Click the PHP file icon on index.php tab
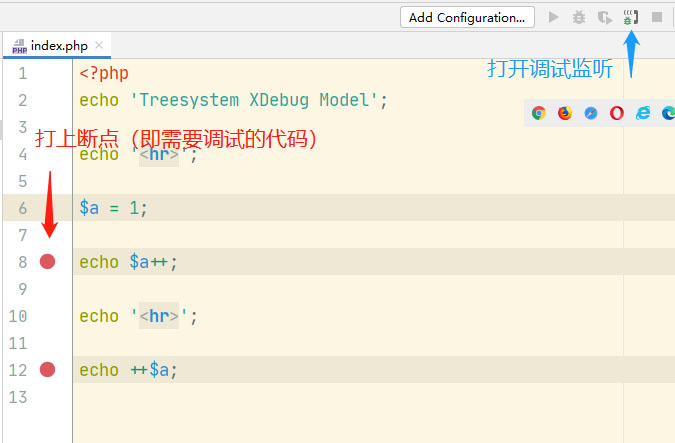675x443 pixels. [19, 46]
